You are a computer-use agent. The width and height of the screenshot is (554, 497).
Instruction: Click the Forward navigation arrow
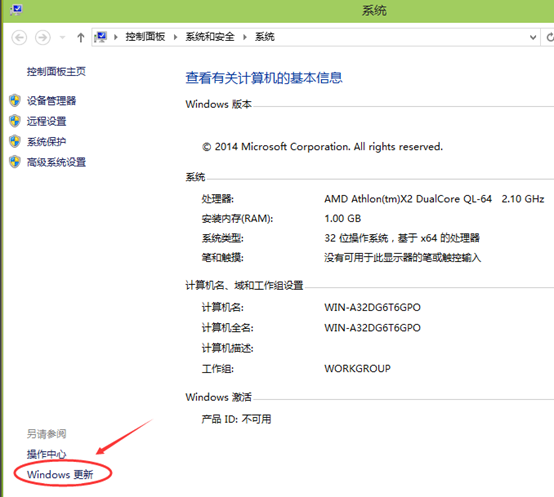pos(43,37)
